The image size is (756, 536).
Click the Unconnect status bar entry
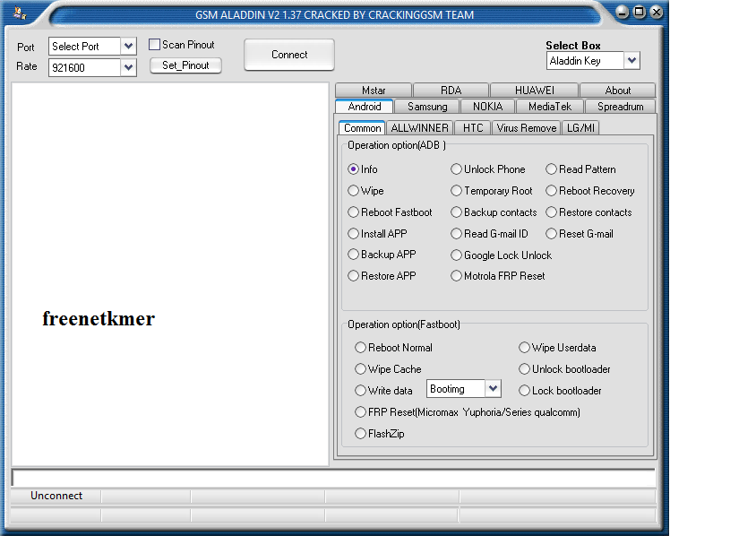[56, 496]
